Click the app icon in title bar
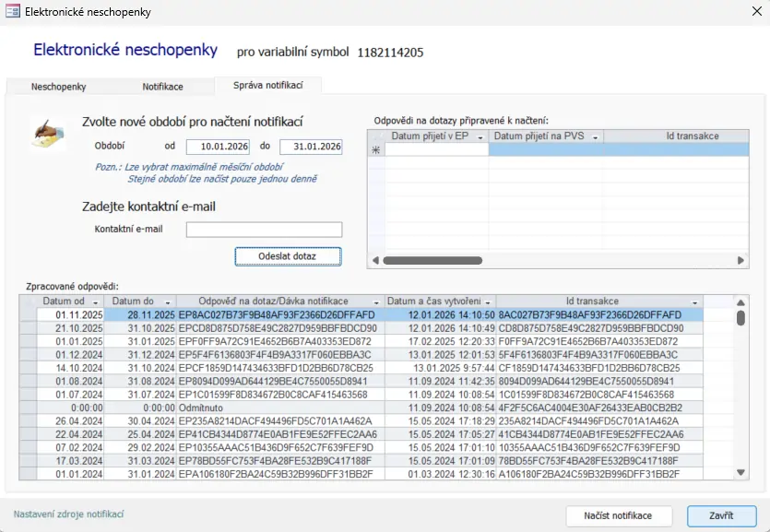Image resolution: width=770 pixels, height=532 pixels. pyautogui.click(x=13, y=12)
